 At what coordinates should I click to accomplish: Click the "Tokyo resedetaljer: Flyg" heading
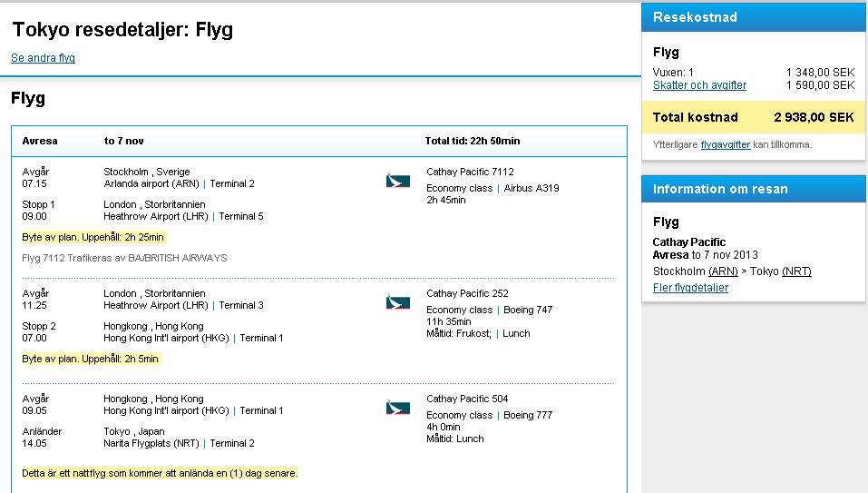122,30
